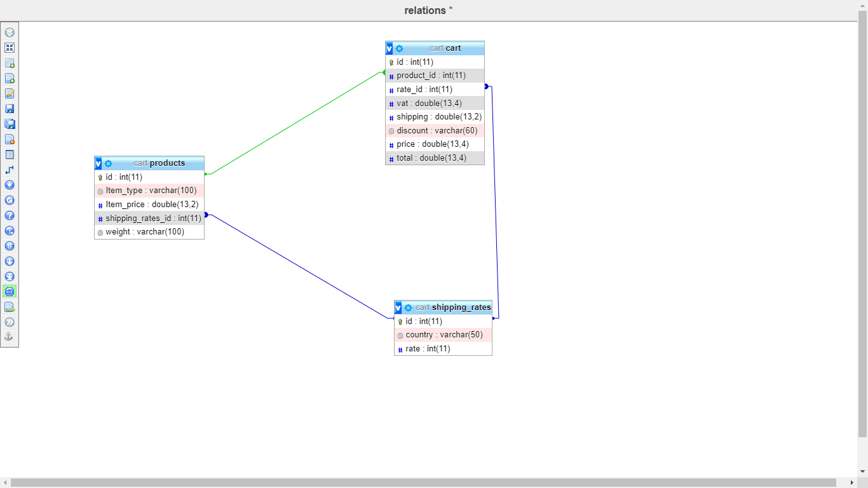Select the cart column discount : varchar(60)
Viewport: 868px width, 488px height.
coord(435,131)
